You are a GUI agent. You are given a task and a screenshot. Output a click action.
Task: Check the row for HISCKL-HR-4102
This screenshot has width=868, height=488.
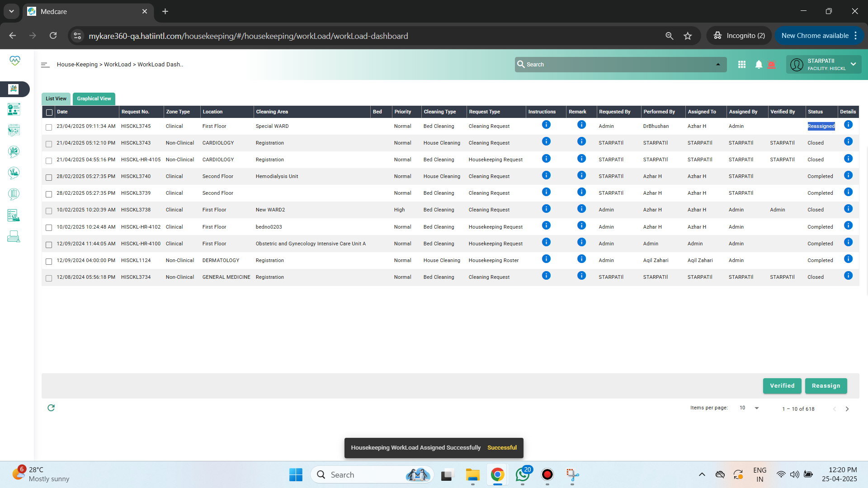(49, 228)
